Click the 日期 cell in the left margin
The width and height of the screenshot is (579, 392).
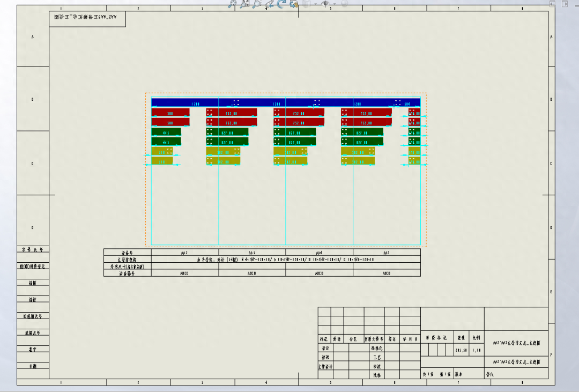(33, 366)
